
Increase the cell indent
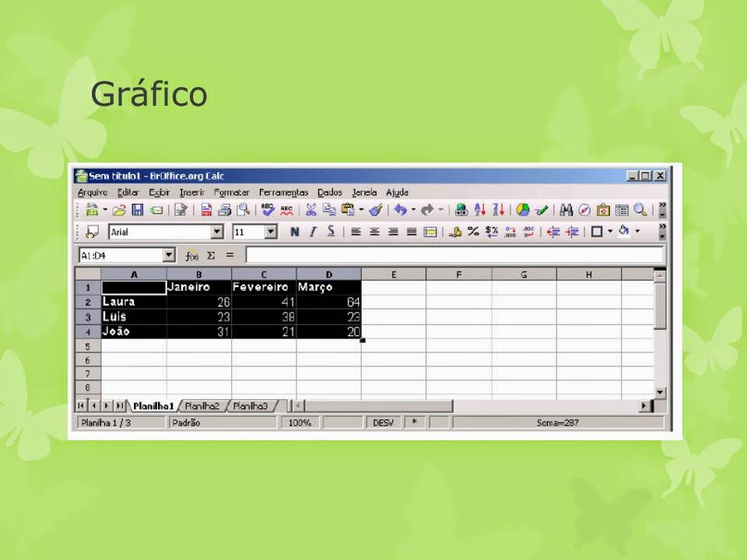click(x=572, y=232)
